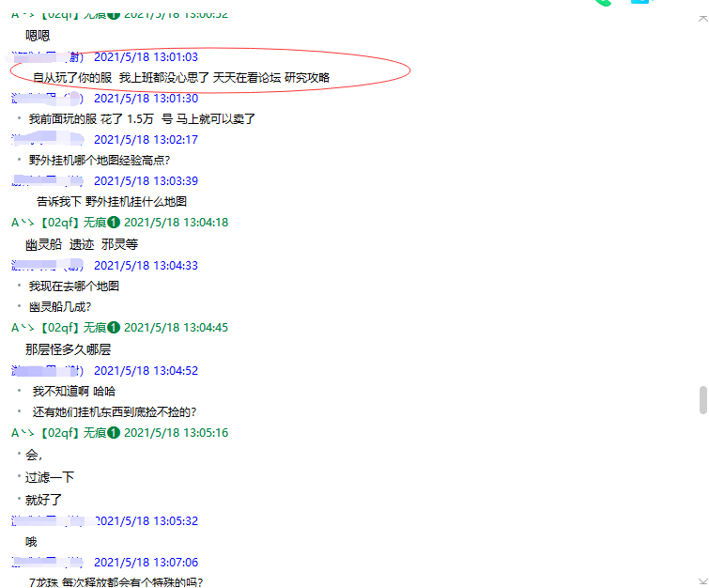
Task: Click the green badge beside the 13:04:45 sender
Action: point(114,328)
